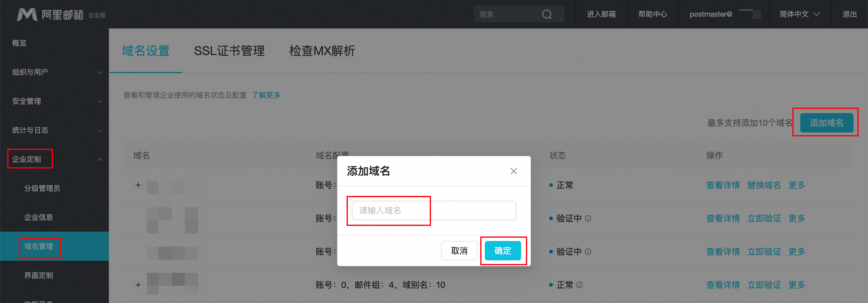This screenshot has height=303, width=868.
Task: Close the 添加域名 dialog with X
Action: pyautogui.click(x=514, y=171)
